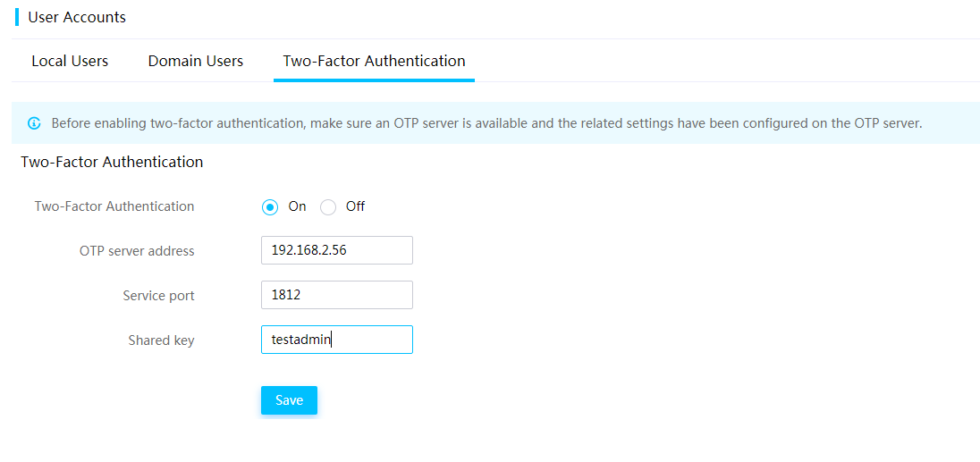Disable two-factor authentication with the Off radio button
Viewport: 980px width, 462px height.
[328, 207]
